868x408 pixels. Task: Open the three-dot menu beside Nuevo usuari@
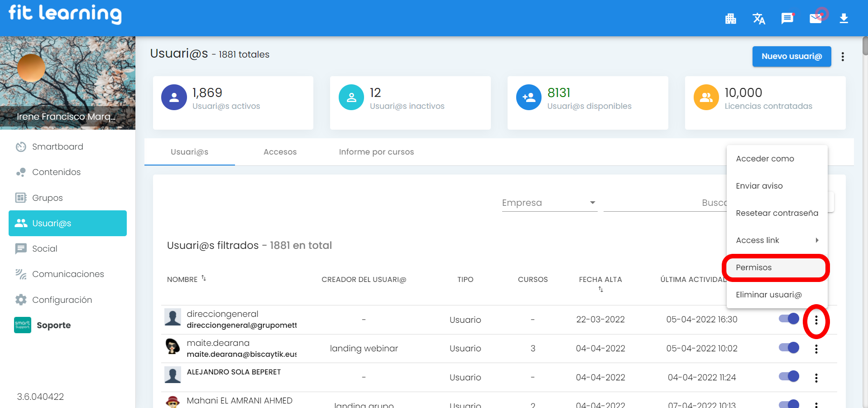842,57
